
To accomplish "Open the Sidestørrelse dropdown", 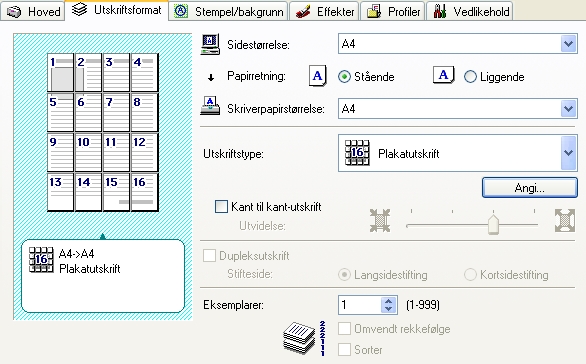I will (x=568, y=44).
